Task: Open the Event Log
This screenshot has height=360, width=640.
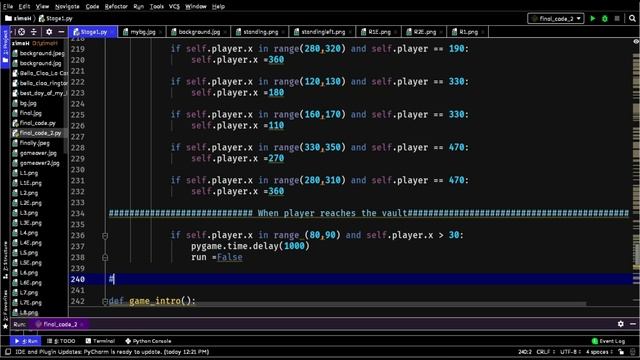Action: point(608,341)
